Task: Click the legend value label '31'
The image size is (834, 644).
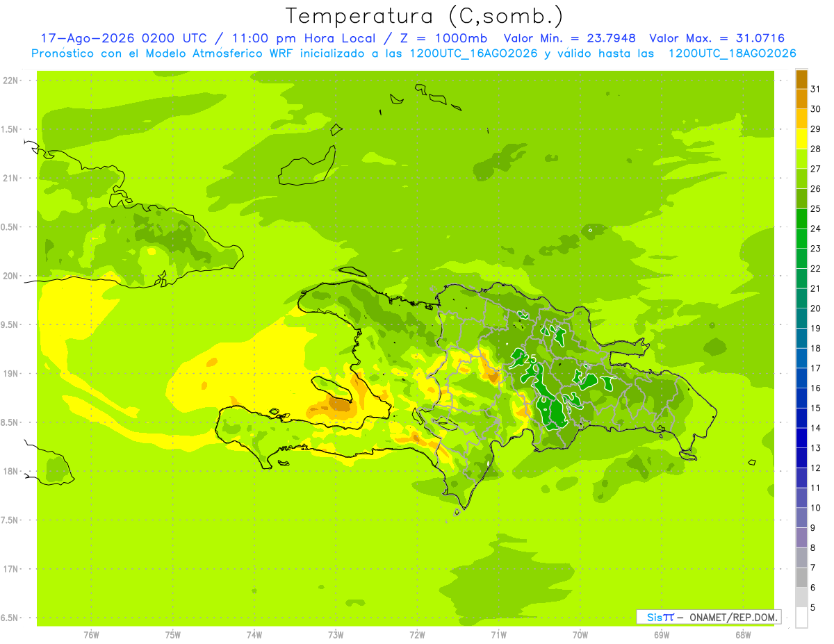Action: pos(815,88)
